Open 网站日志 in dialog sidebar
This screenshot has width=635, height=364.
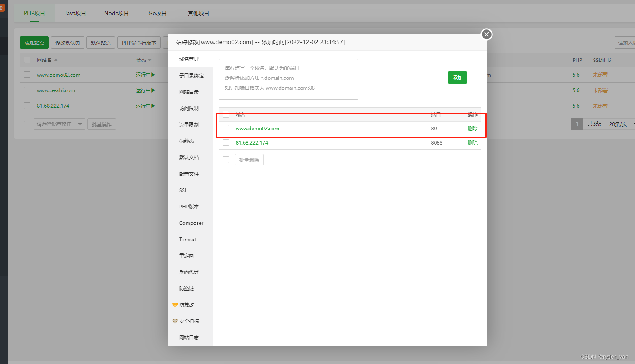pos(190,337)
